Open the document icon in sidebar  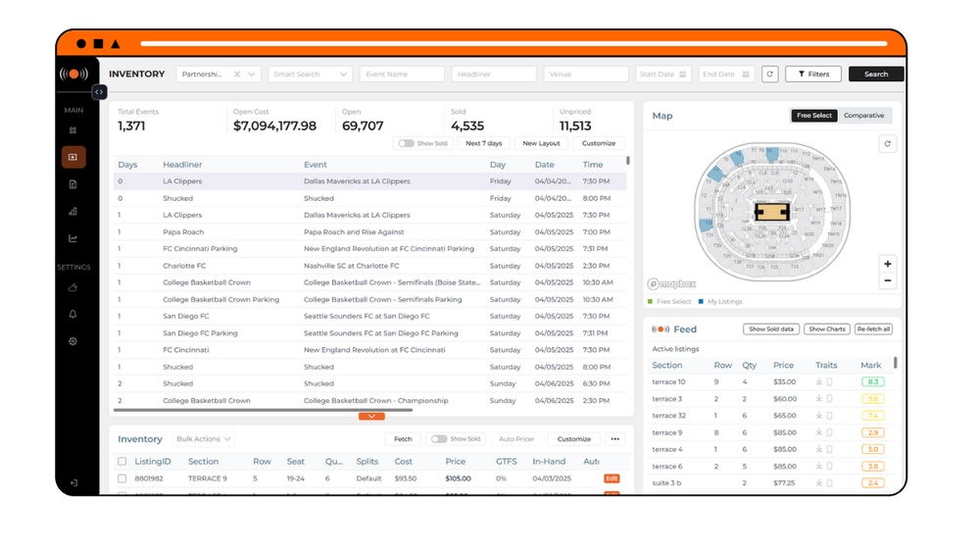(x=73, y=184)
